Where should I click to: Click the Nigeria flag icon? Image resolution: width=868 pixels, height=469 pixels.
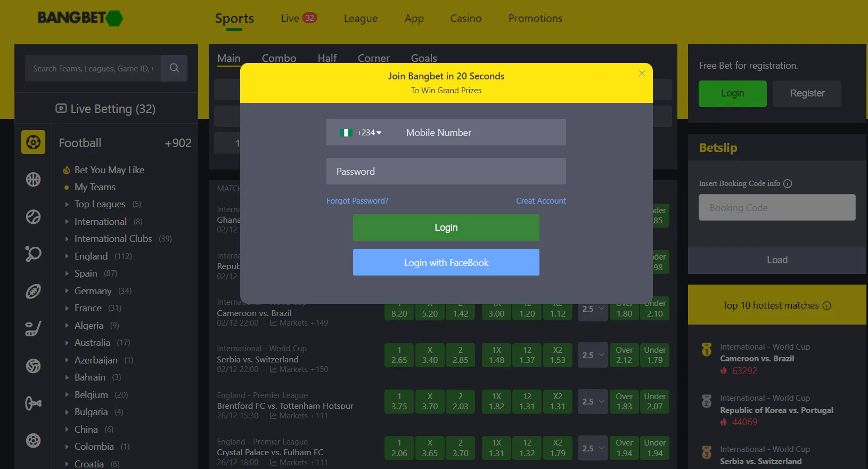pyautogui.click(x=346, y=133)
